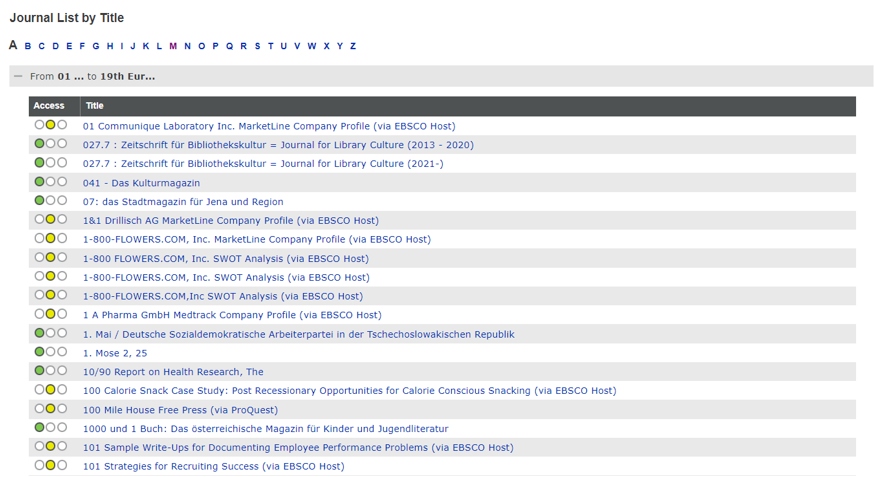Show journals beginning with U
Viewport: 874px width, 477px height.
pyautogui.click(x=284, y=46)
